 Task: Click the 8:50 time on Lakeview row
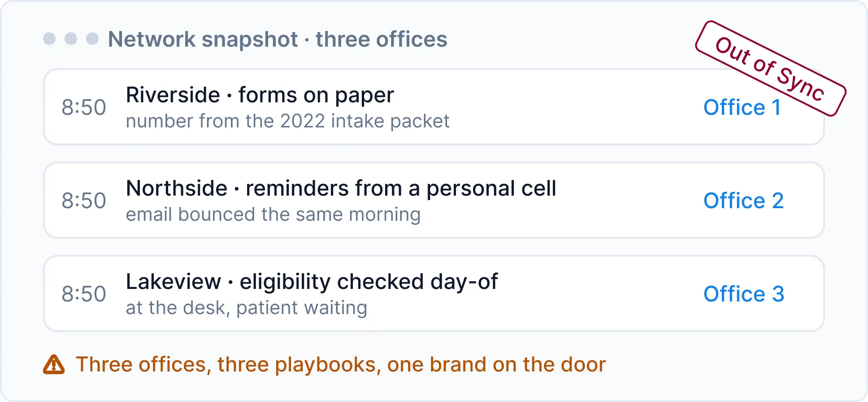(84, 294)
